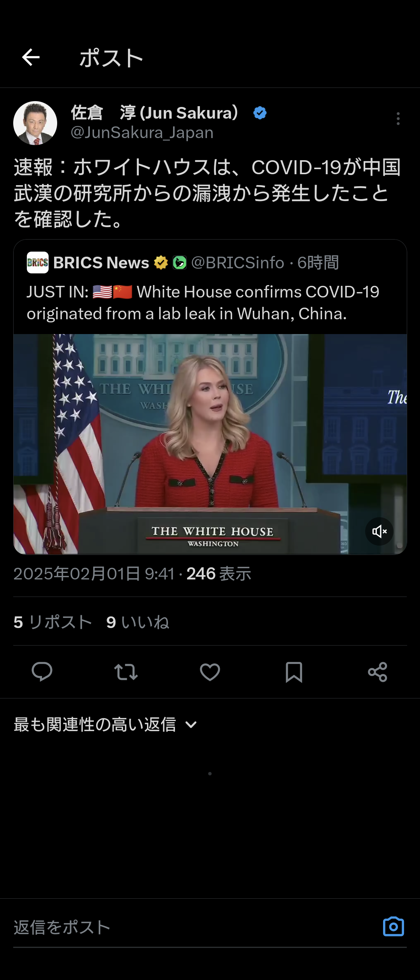This screenshot has width=420, height=980.
Task: Open the @JunSakura_Japan handle
Action: [x=142, y=133]
